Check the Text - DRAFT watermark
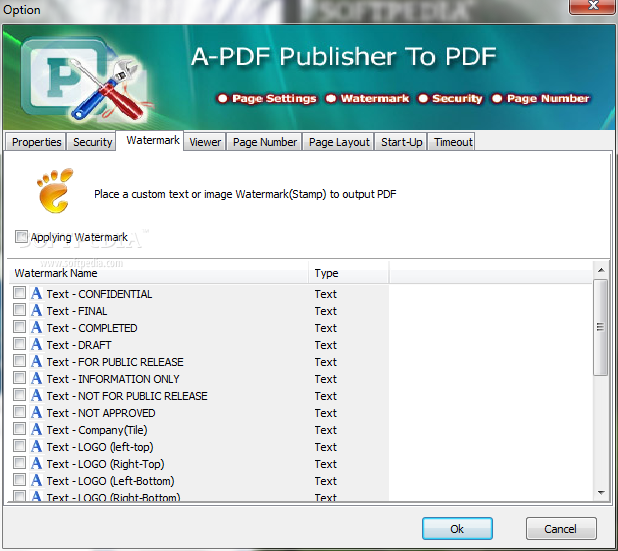This screenshot has width=618, height=551. pos(19,344)
